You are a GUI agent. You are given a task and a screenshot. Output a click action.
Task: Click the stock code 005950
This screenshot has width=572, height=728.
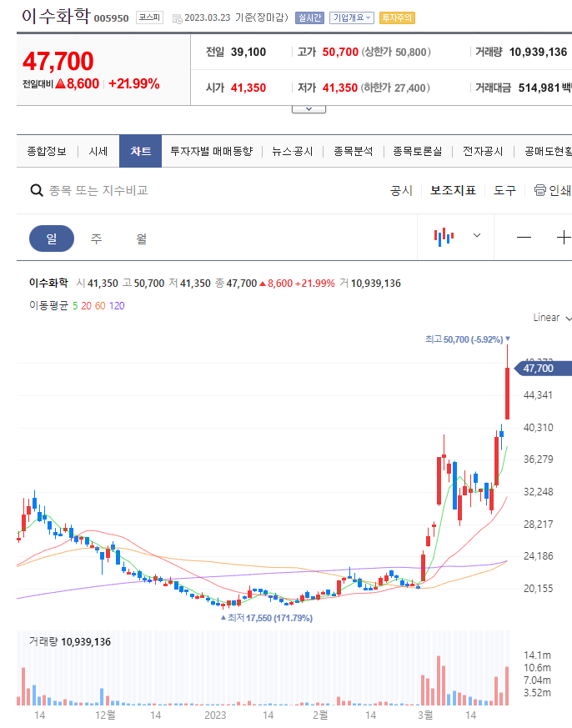point(112,18)
